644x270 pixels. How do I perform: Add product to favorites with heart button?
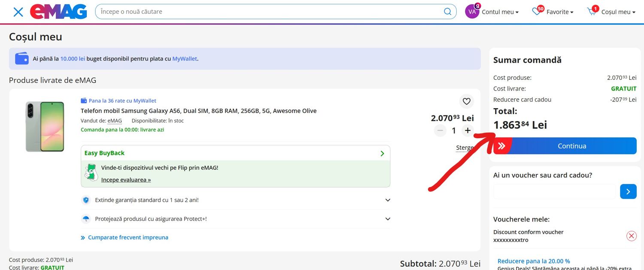(x=466, y=101)
